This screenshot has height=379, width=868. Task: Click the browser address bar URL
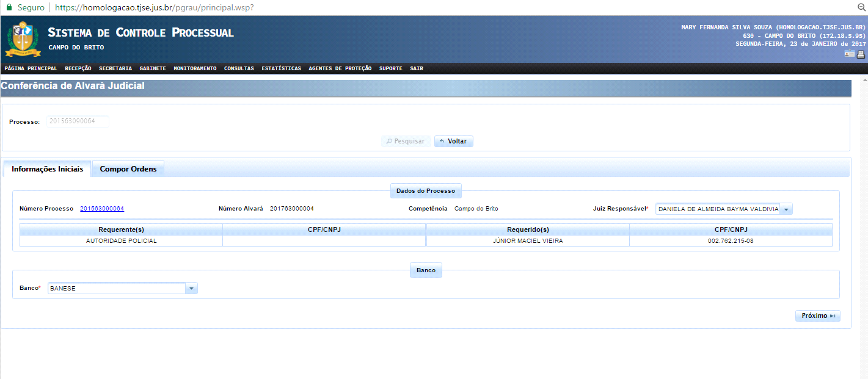(x=154, y=8)
